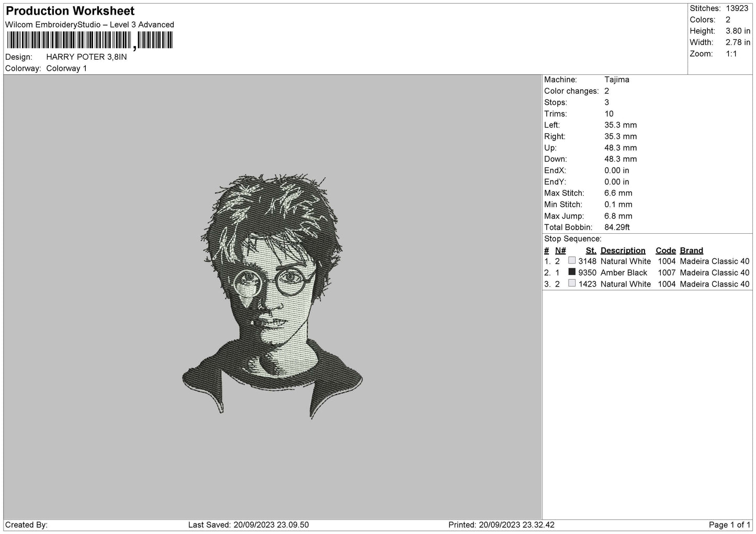Click the 'Machine:' label
The height and width of the screenshot is (534, 756).
pos(560,79)
